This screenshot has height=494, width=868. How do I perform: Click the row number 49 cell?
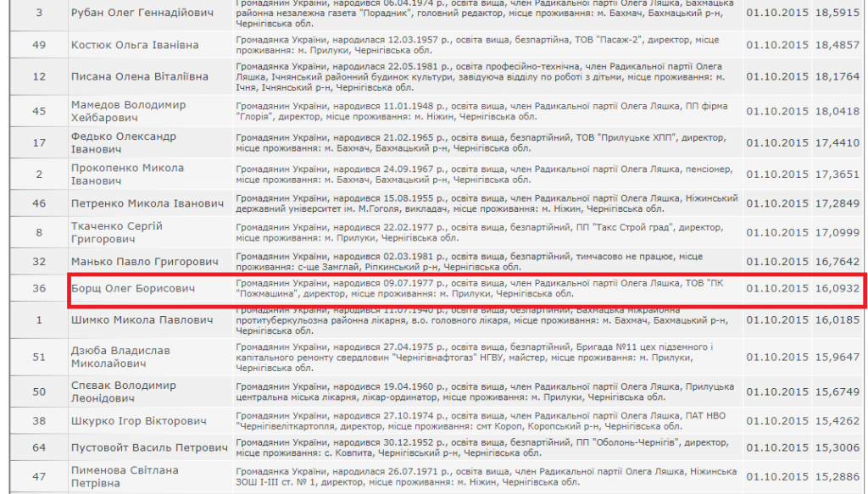pyautogui.click(x=39, y=45)
